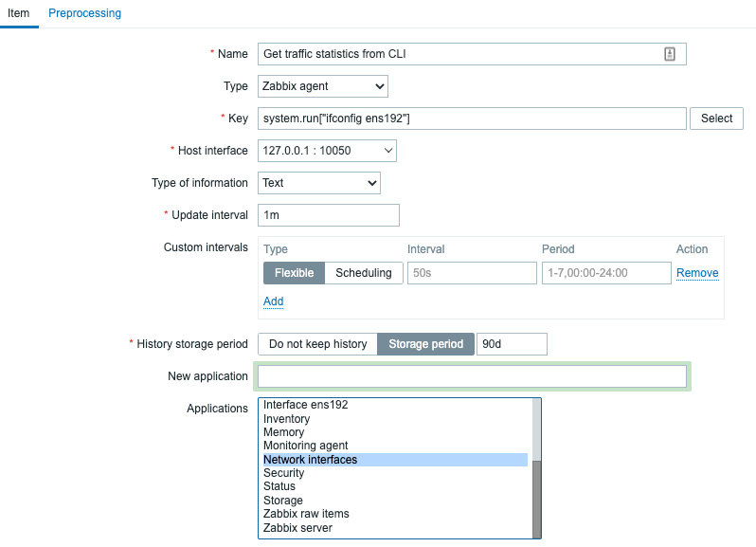Screen dimensions: 756x547
Task: Expand the Host interface dropdown
Action: 327,151
